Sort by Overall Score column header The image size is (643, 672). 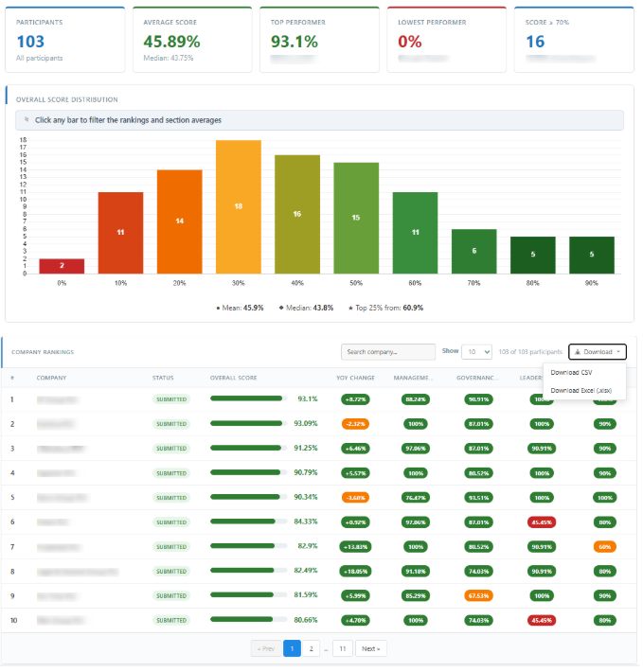(x=233, y=378)
